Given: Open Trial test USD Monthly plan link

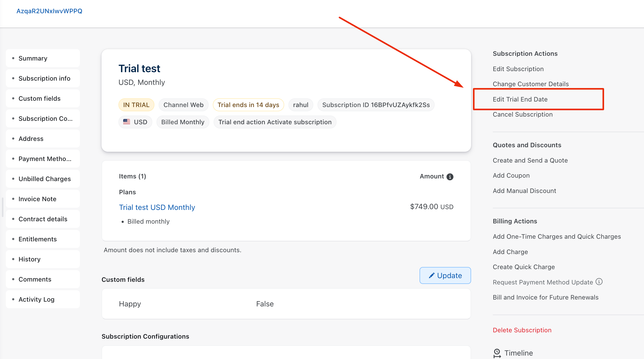Looking at the screenshot, I should click(x=157, y=207).
